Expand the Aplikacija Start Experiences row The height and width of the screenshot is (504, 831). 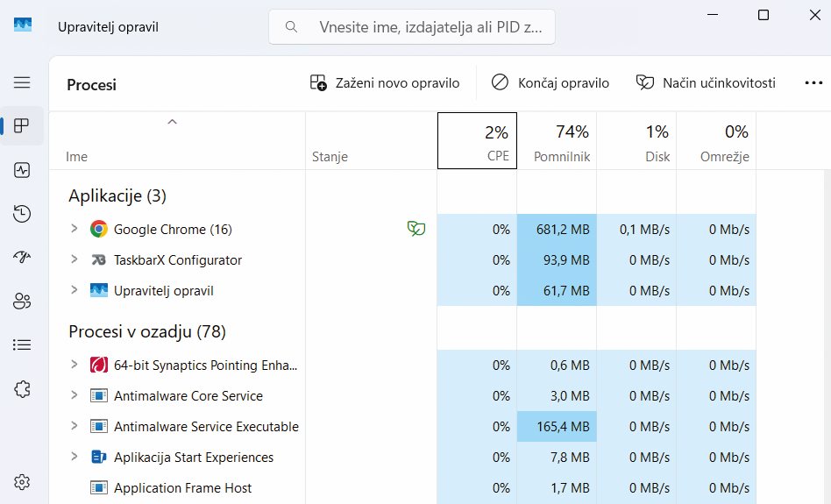(75, 457)
